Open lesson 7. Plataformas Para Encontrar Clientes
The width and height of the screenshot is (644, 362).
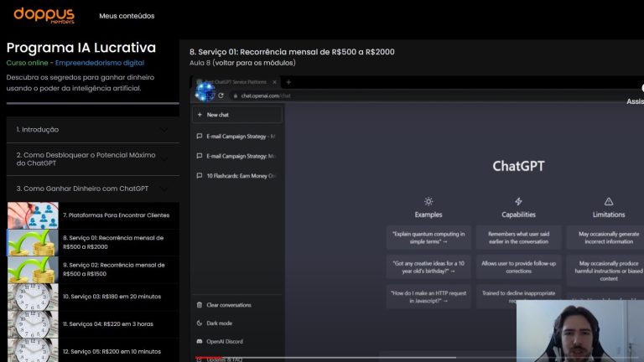[x=117, y=215]
